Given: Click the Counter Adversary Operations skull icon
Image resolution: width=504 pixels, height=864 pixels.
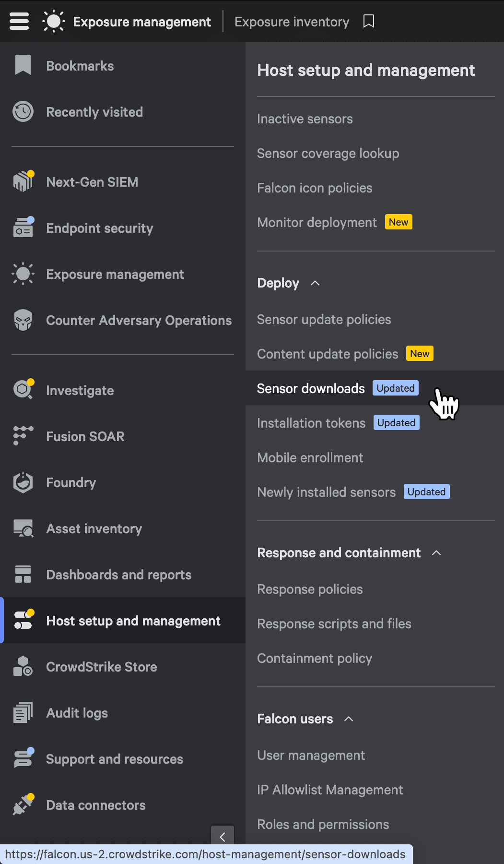Looking at the screenshot, I should [23, 320].
